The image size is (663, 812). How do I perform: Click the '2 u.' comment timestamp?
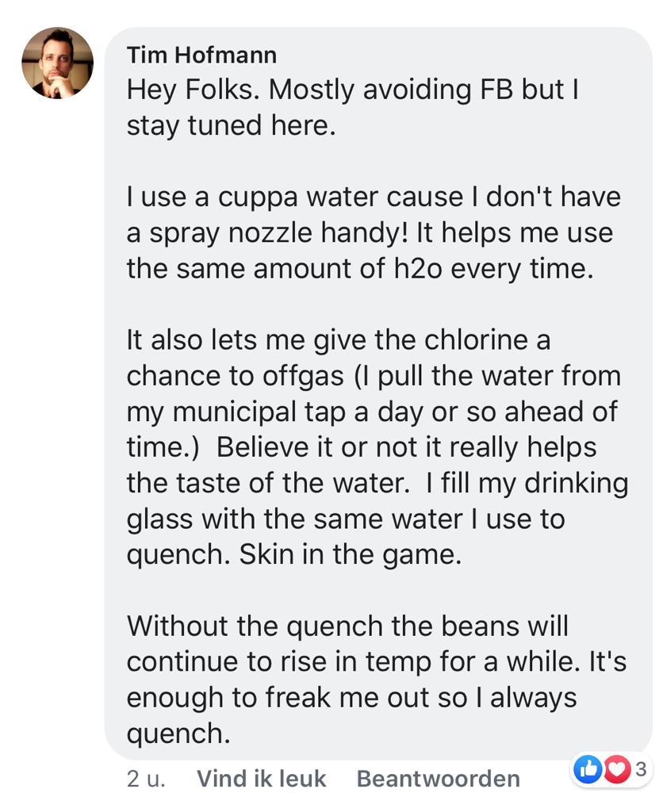click(146, 779)
